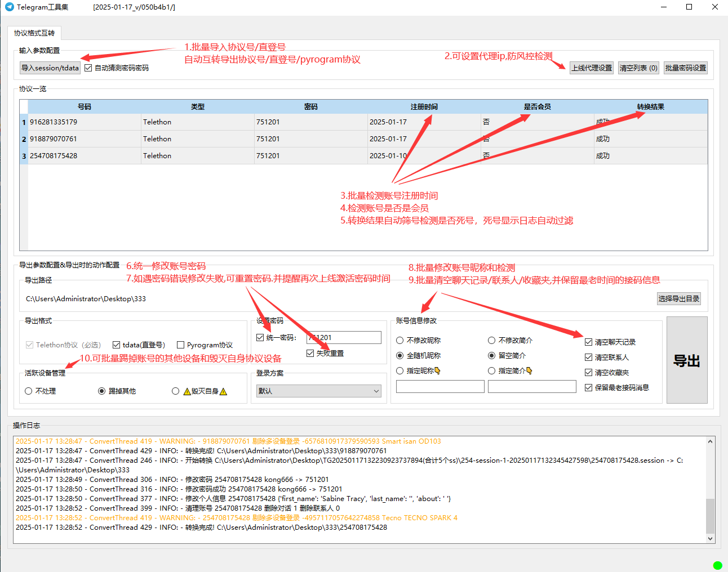The image size is (728, 572).
Task: Click the log scrollbar down arrow
Action: [x=710, y=539]
